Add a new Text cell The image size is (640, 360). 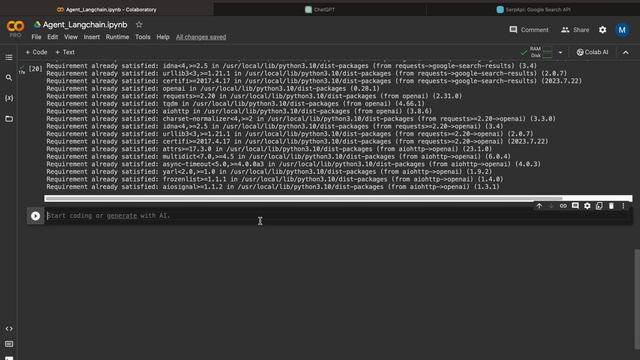(x=65, y=52)
